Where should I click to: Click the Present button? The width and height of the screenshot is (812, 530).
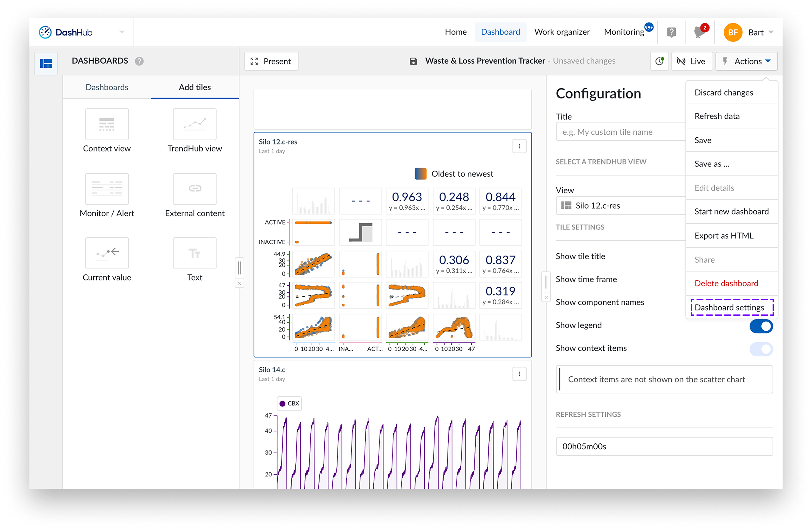click(271, 61)
